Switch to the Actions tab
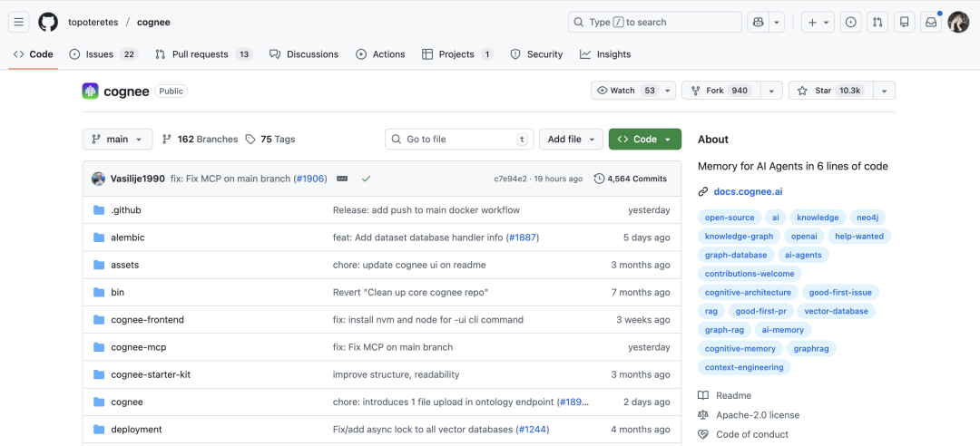The width and height of the screenshot is (980, 446). tap(380, 54)
